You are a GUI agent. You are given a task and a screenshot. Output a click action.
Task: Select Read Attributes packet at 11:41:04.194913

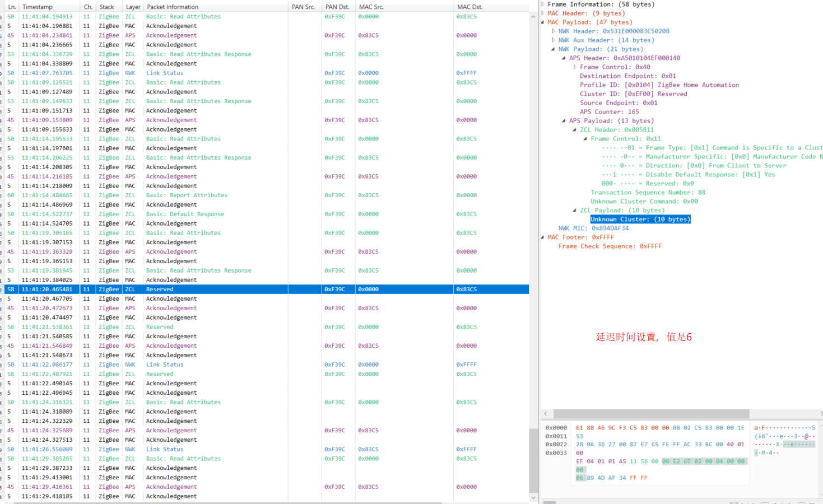tap(267, 17)
